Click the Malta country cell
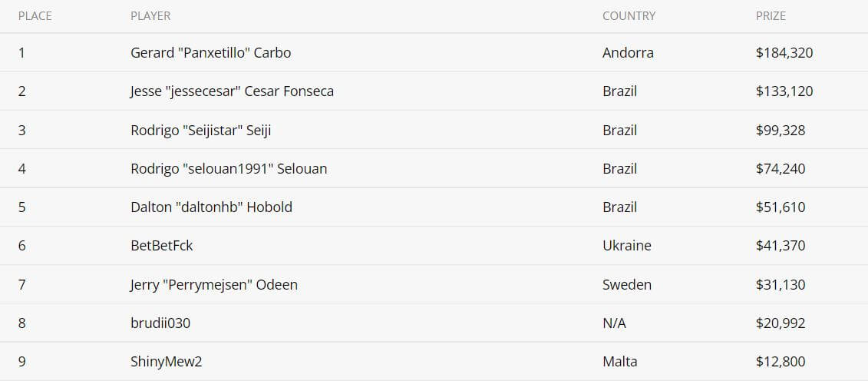Screen dimensions: 868x381 pyautogui.click(x=619, y=362)
